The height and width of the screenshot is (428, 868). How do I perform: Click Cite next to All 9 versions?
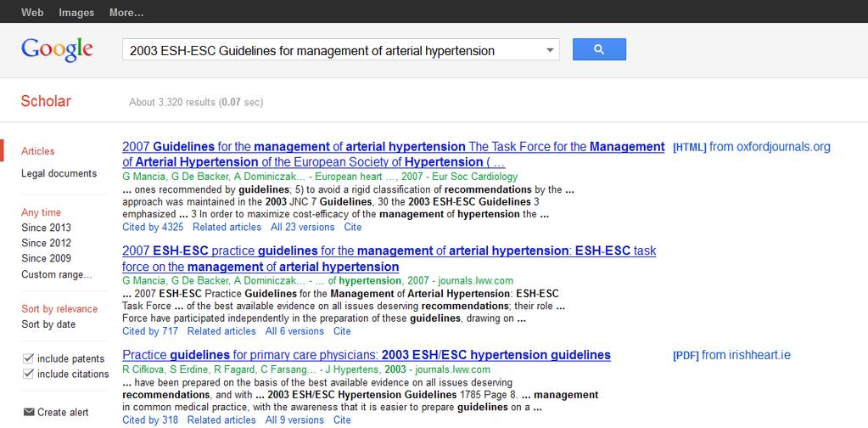tap(342, 420)
